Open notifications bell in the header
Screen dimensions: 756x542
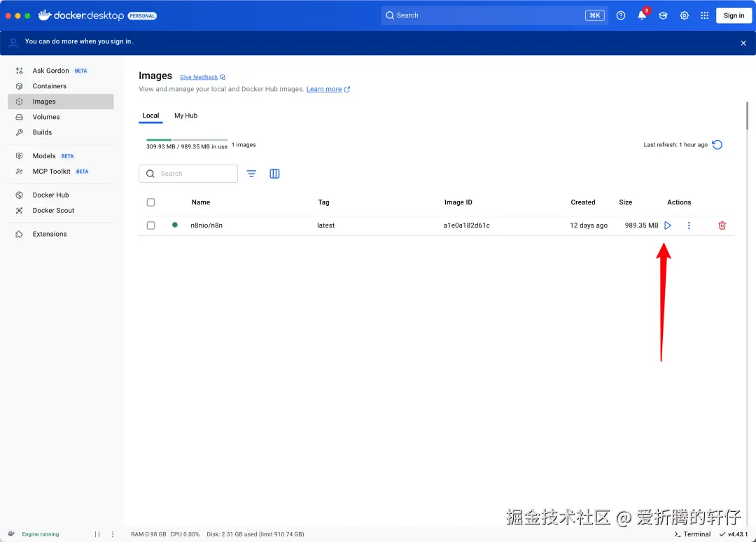click(x=642, y=15)
